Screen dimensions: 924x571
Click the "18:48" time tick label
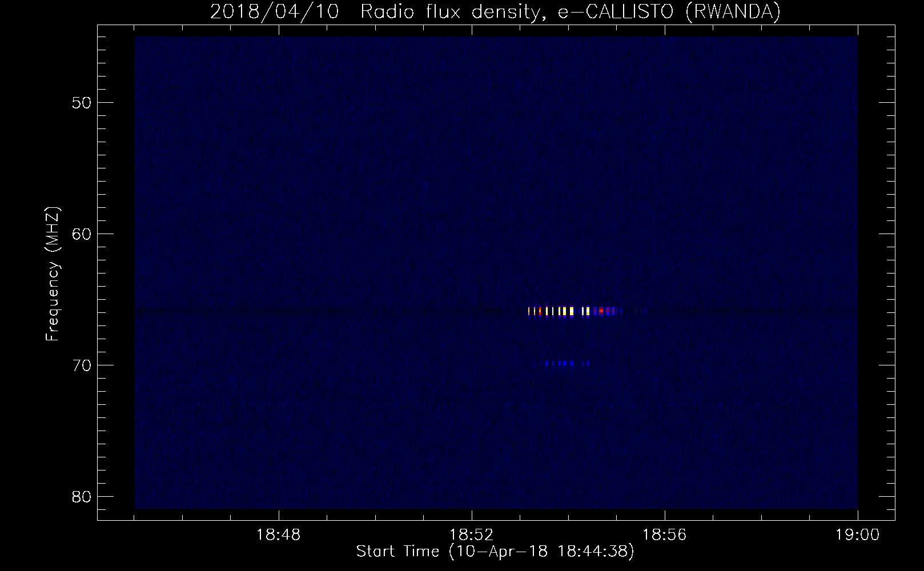279,535
